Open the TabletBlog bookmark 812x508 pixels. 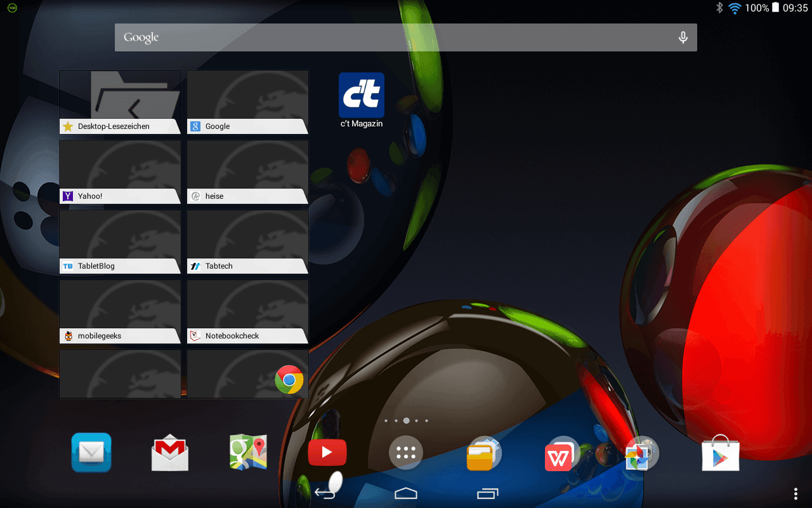pyautogui.click(x=121, y=241)
